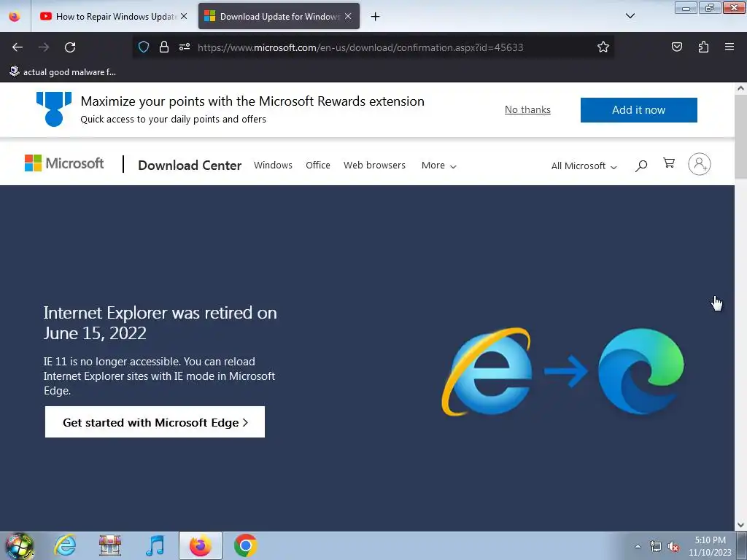Viewport: 747px width, 560px height.
Task: Click the page scrollbar down arrow
Action: 740,525
